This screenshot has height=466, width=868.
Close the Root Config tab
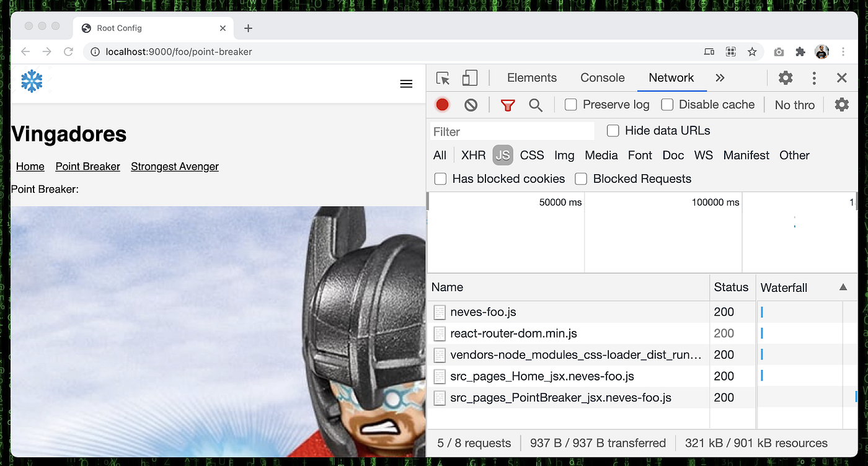(223, 29)
